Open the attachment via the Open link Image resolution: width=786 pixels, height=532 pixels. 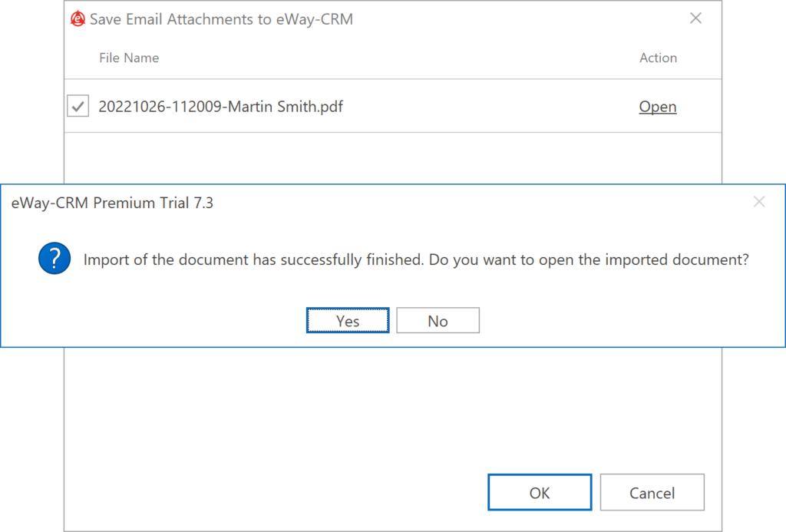[658, 107]
